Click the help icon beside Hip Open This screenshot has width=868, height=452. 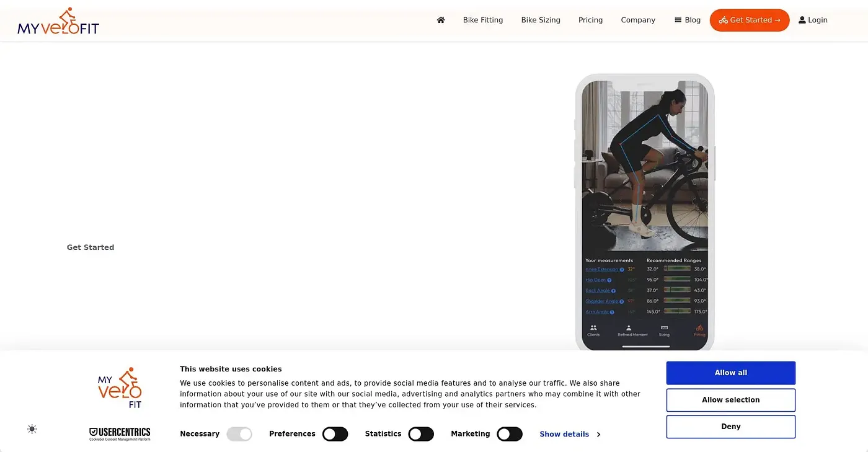pyautogui.click(x=609, y=280)
